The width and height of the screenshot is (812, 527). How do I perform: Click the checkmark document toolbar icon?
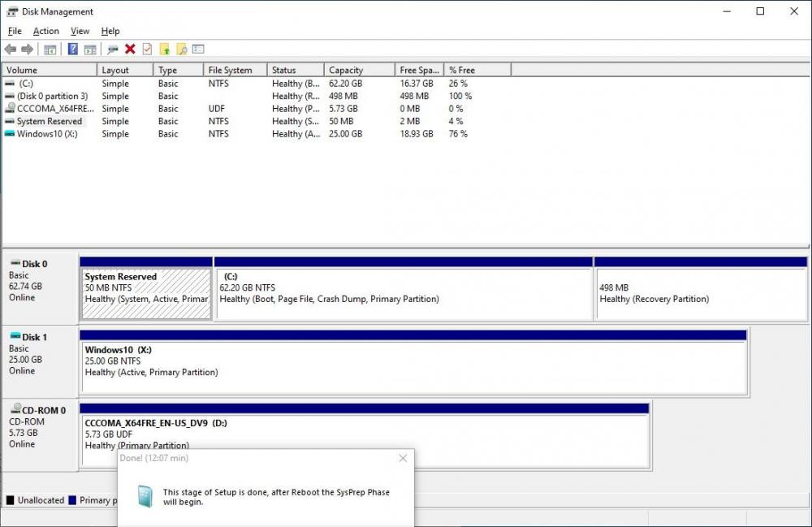coord(147,49)
